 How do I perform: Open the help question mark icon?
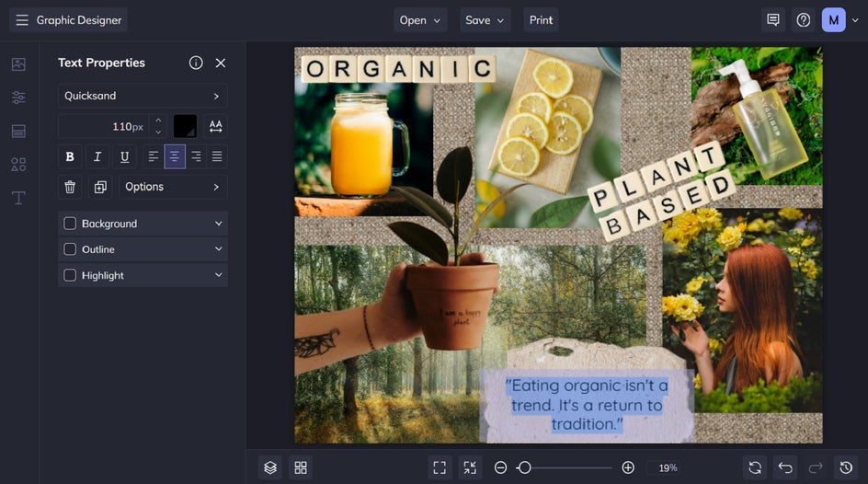tap(804, 20)
